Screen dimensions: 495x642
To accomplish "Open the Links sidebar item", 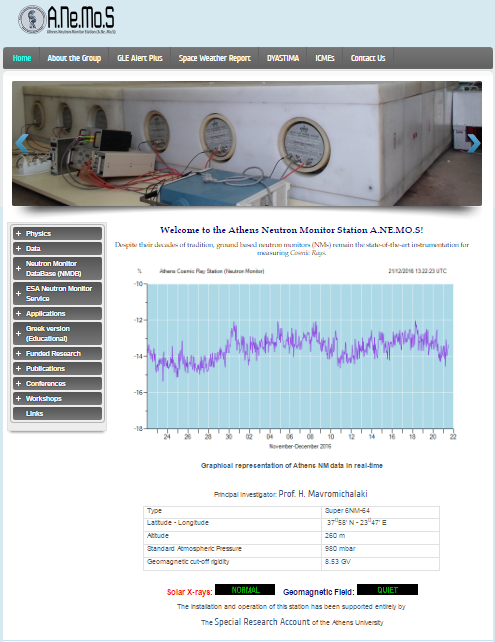I will (57, 414).
